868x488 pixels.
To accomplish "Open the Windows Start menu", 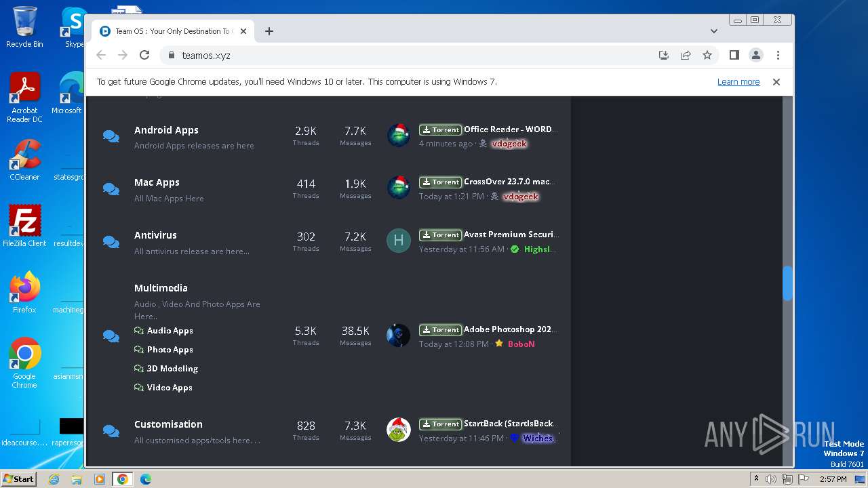I will click(18, 479).
